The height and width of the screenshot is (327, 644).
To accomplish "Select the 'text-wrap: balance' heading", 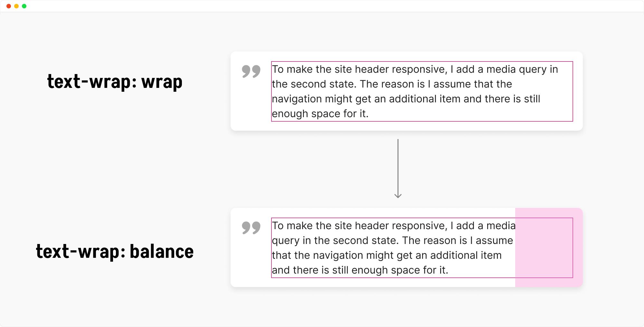I will click(x=115, y=251).
